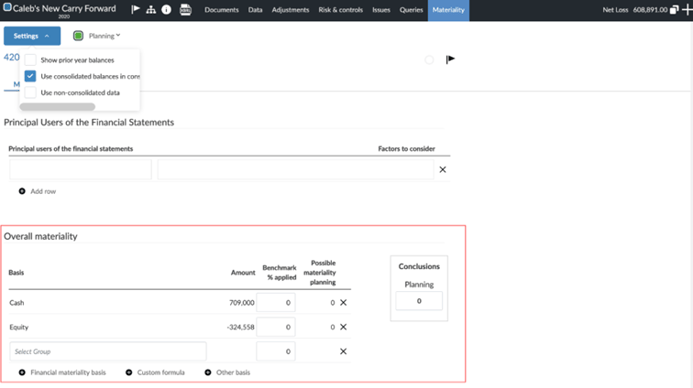
Task: Remove the principal users row
Action: [442, 170]
